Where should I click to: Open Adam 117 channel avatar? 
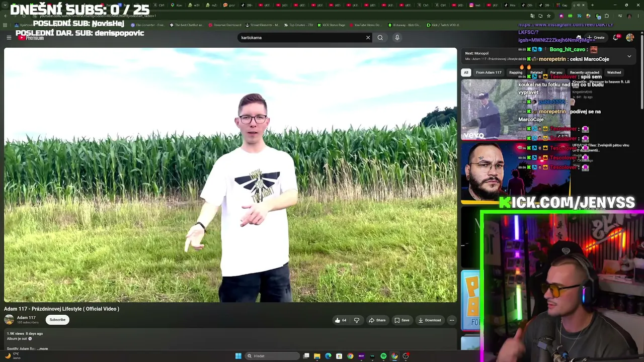[x=9, y=320]
